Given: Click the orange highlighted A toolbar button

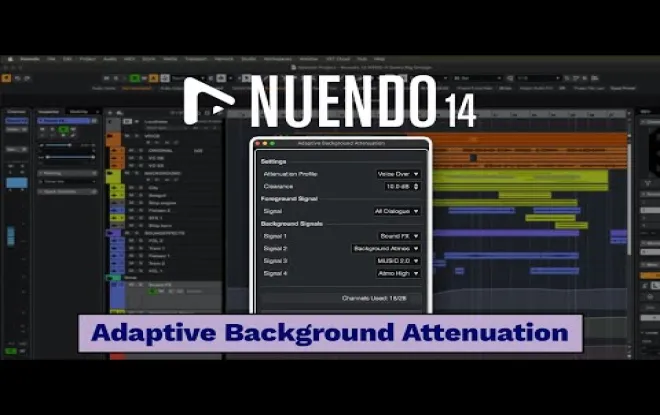Looking at the screenshot, I should [x=154, y=78].
